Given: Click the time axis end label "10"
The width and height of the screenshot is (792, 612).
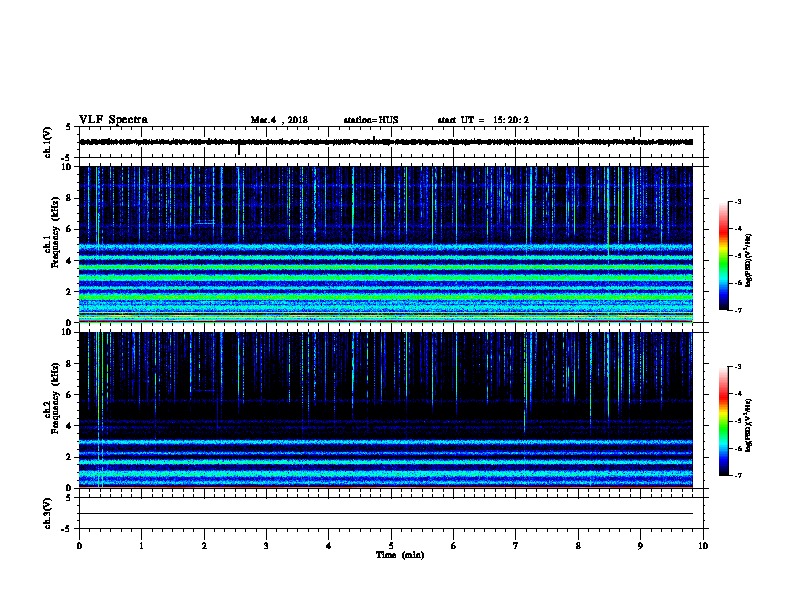Looking at the screenshot, I should pos(703,546).
